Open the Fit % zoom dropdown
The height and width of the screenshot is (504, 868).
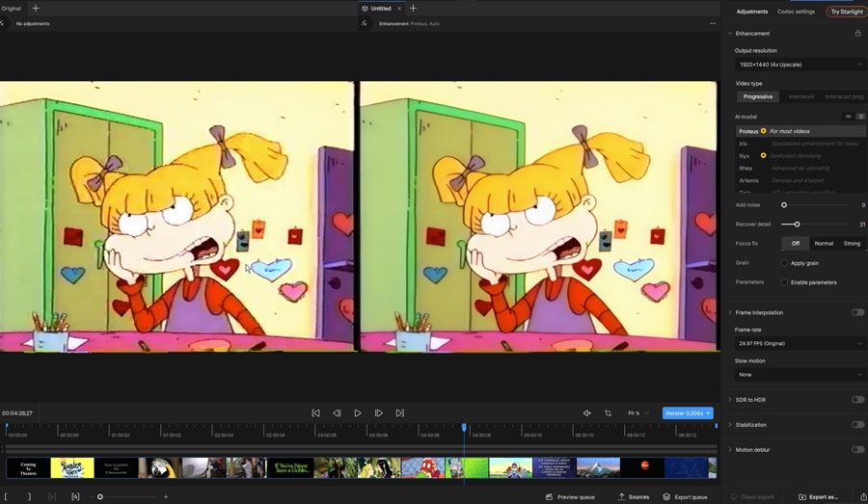pos(638,413)
